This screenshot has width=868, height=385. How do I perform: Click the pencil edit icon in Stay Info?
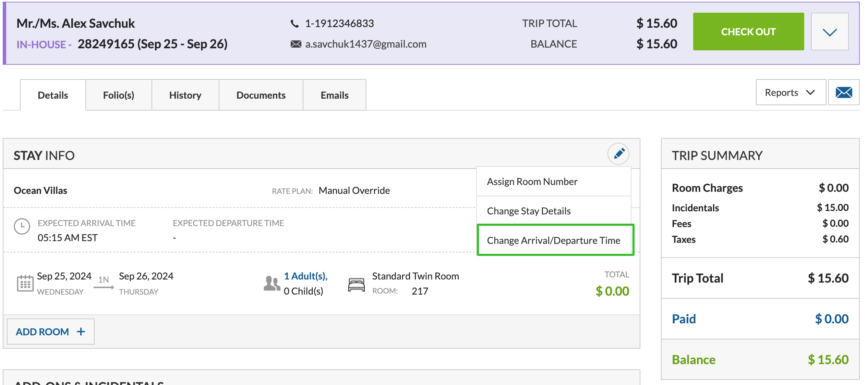pyautogui.click(x=618, y=154)
